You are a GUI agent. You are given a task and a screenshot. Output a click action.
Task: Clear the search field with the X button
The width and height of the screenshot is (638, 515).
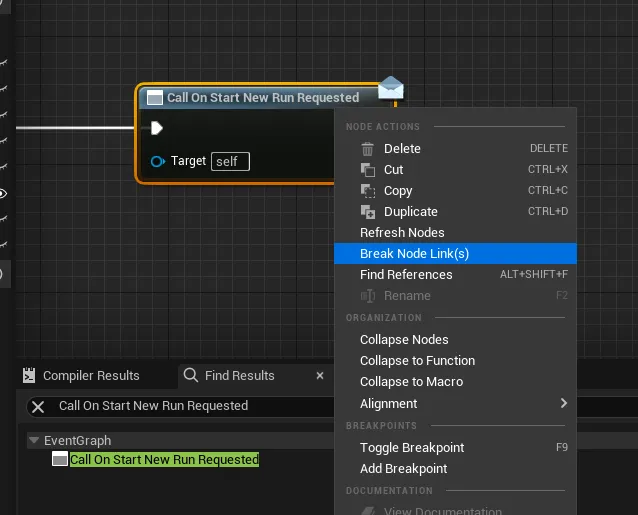[38, 407]
